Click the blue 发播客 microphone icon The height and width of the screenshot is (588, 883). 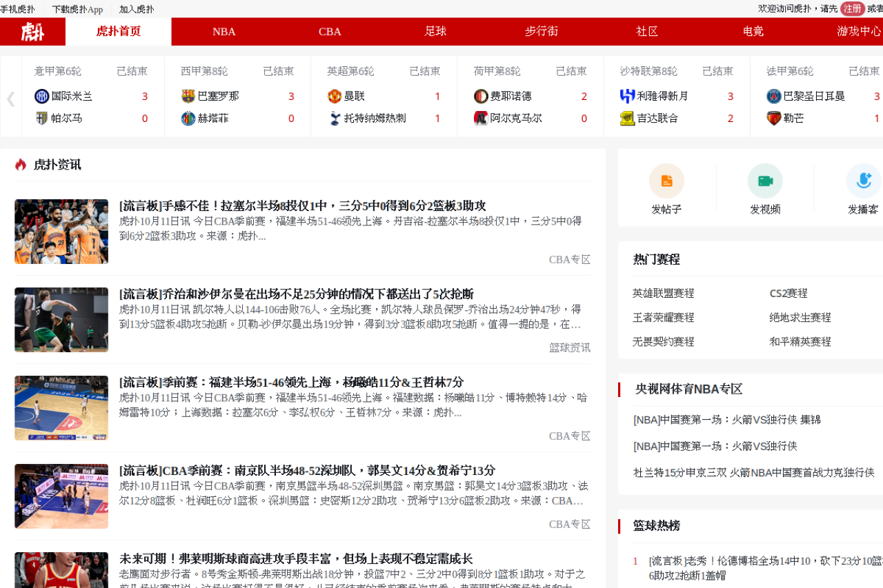coord(864,181)
